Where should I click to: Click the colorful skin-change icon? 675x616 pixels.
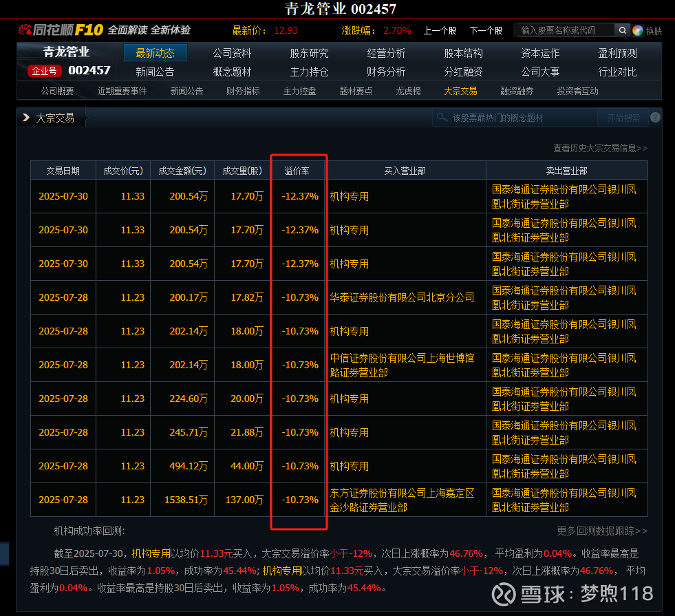click(x=638, y=30)
